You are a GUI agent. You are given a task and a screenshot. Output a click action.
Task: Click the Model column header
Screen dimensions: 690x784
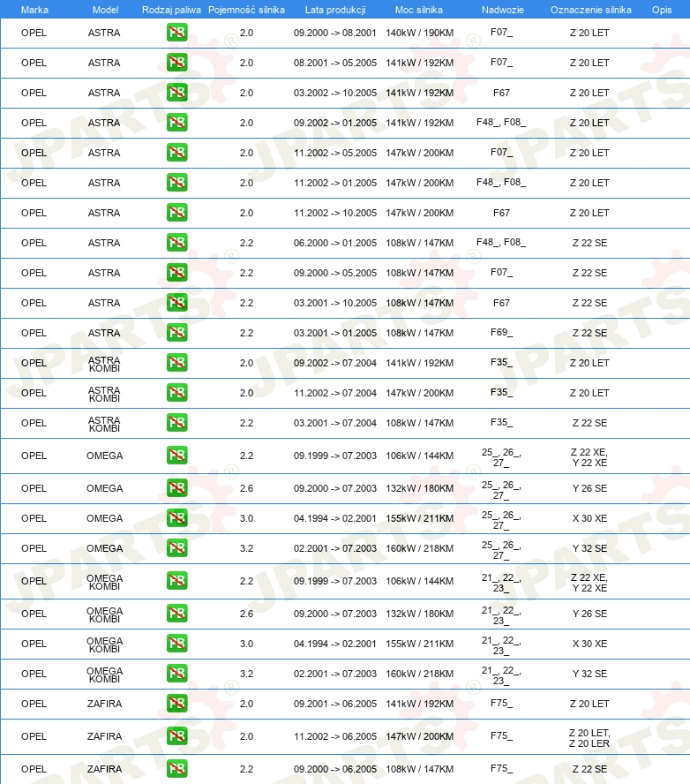point(105,10)
